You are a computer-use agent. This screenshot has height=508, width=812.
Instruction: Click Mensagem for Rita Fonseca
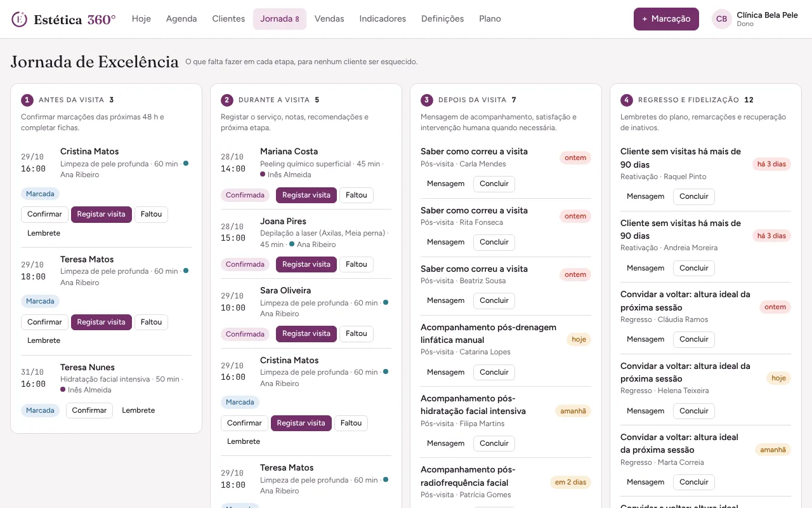[445, 243]
